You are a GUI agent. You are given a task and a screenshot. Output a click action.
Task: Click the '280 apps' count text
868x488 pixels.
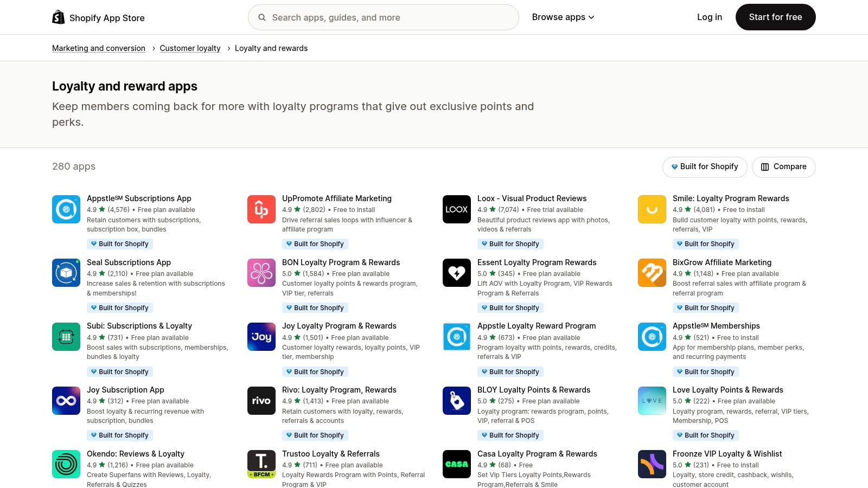[x=74, y=166]
